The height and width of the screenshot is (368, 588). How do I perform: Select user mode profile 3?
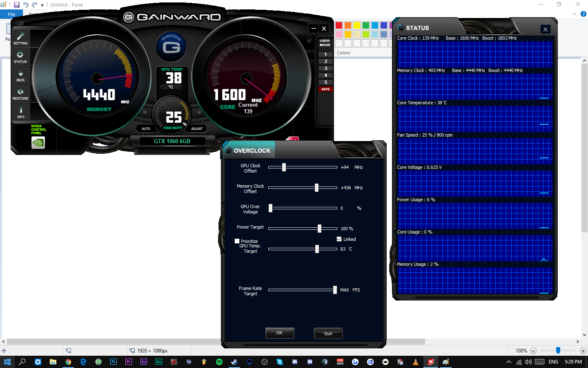(x=325, y=68)
